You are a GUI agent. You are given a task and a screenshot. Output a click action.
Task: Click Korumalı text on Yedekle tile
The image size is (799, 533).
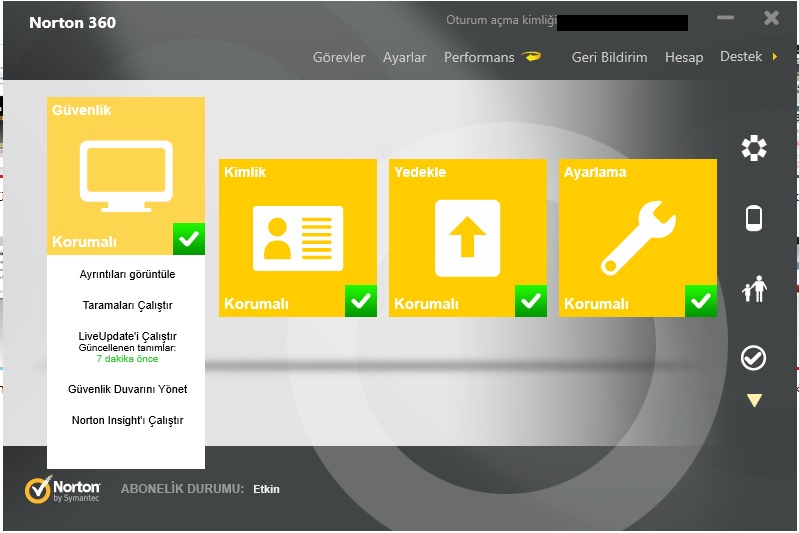click(426, 304)
